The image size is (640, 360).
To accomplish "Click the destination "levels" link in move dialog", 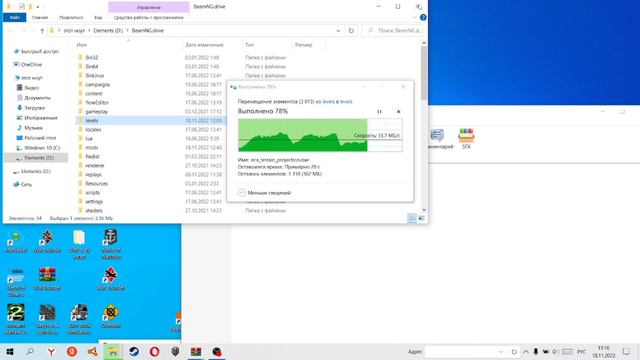I will [346, 102].
